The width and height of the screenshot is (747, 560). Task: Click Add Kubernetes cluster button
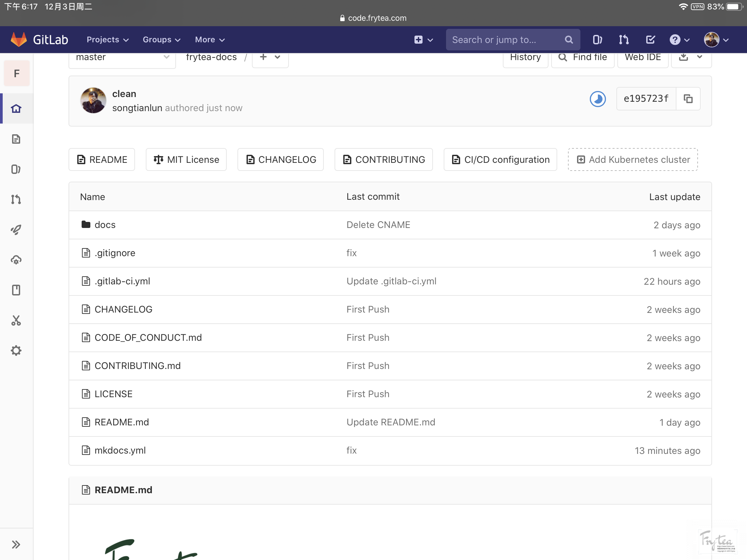pos(632,159)
